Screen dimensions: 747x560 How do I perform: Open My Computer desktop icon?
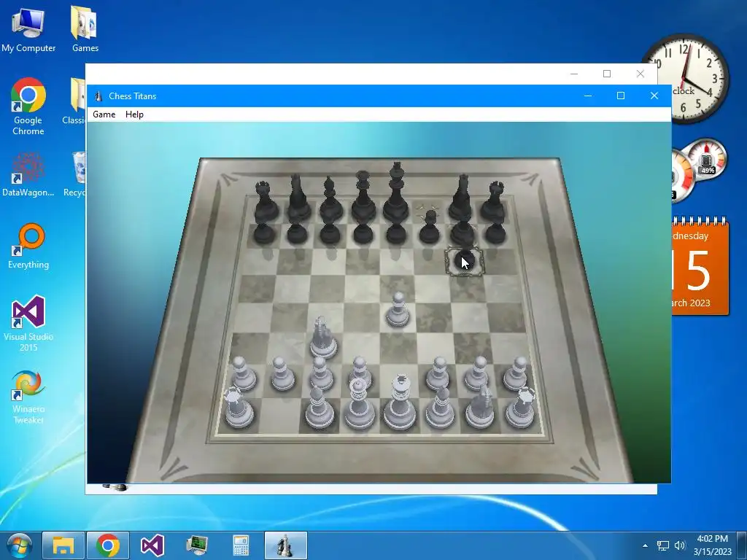pyautogui.click(x=28, y=31)
